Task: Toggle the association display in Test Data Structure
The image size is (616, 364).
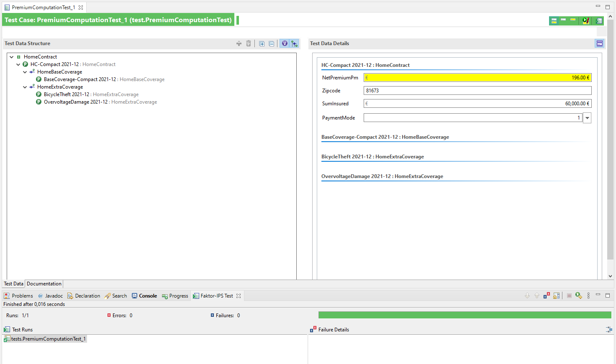Action: (294, 43)
